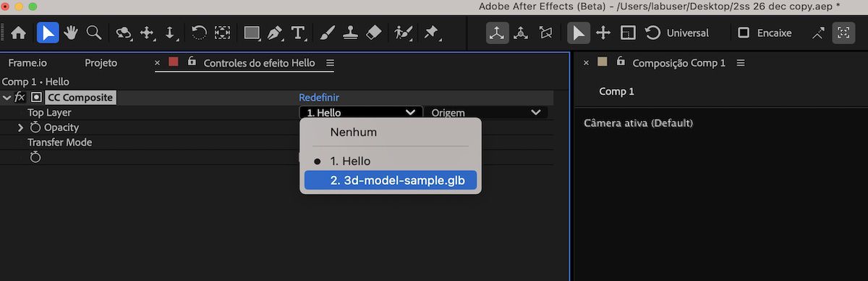
Task: Select 2. 3d-model-sample.glb layer
Action: coord(391,180)
